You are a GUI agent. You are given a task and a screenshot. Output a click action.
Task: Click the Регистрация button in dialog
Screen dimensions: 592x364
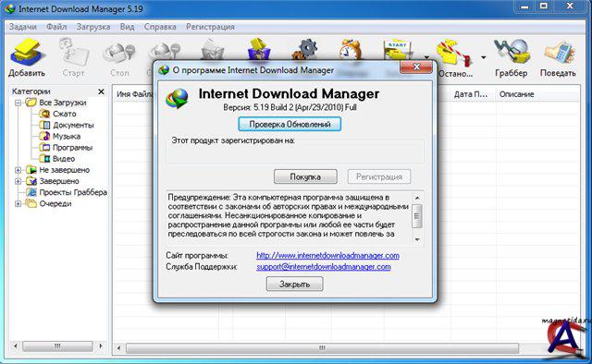click(x=379, y=176)
